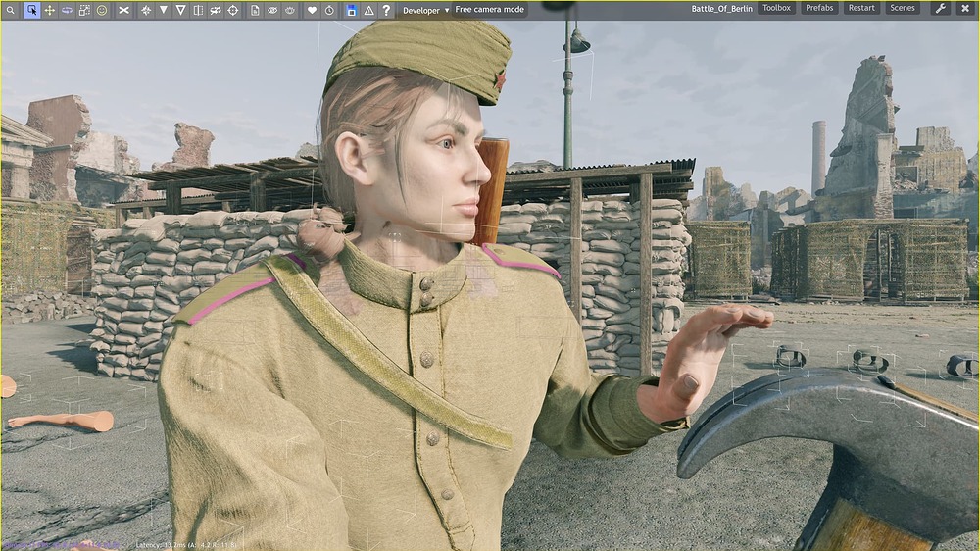The height and width of the screenshot is (551, 980).
Task: Click the crossed-tools icon
Action: coord(124,10)
